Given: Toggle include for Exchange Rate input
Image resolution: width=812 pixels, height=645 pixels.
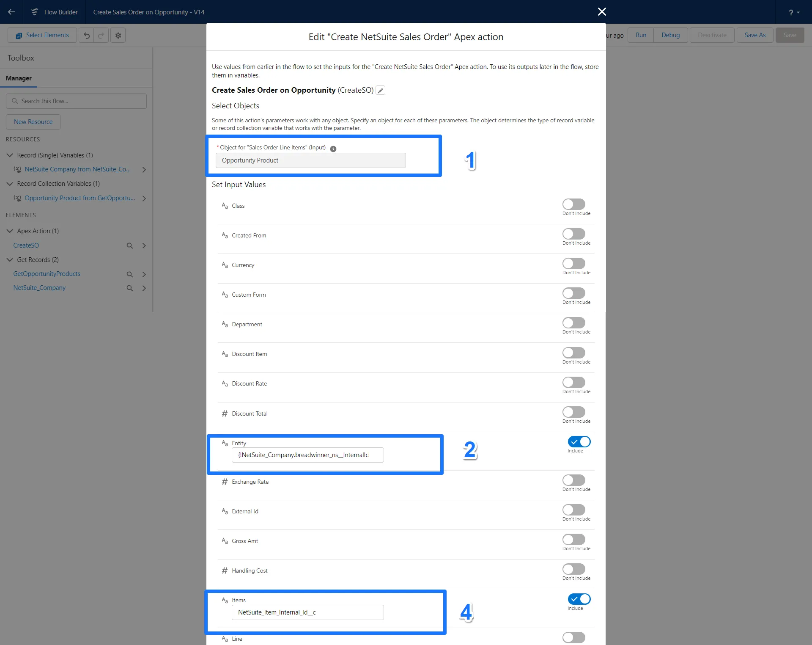Looking at the screenshot, I should (x=574, y=480).
